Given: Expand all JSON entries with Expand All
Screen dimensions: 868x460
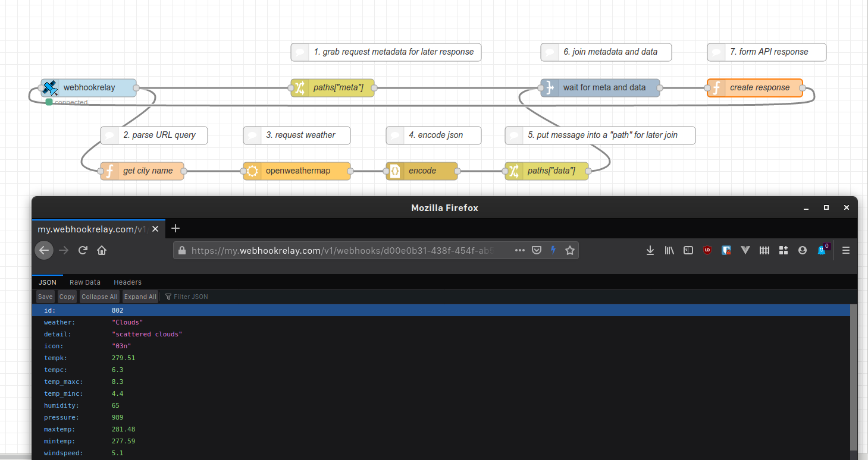Looking at the screenshot, I should tap(140, 296).
